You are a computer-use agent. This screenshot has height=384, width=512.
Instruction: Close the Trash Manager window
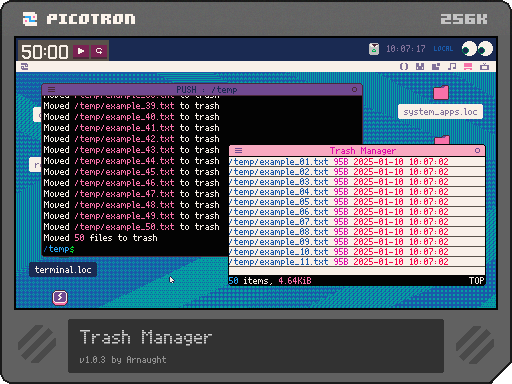pyautogui.click(x=477, y=150)
